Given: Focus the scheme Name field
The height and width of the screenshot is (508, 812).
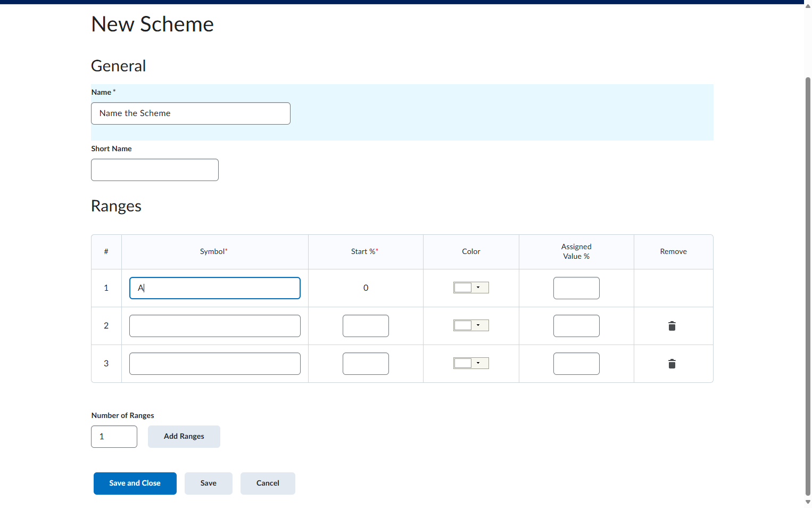Looking at the screenshot, I should (190, 113).
